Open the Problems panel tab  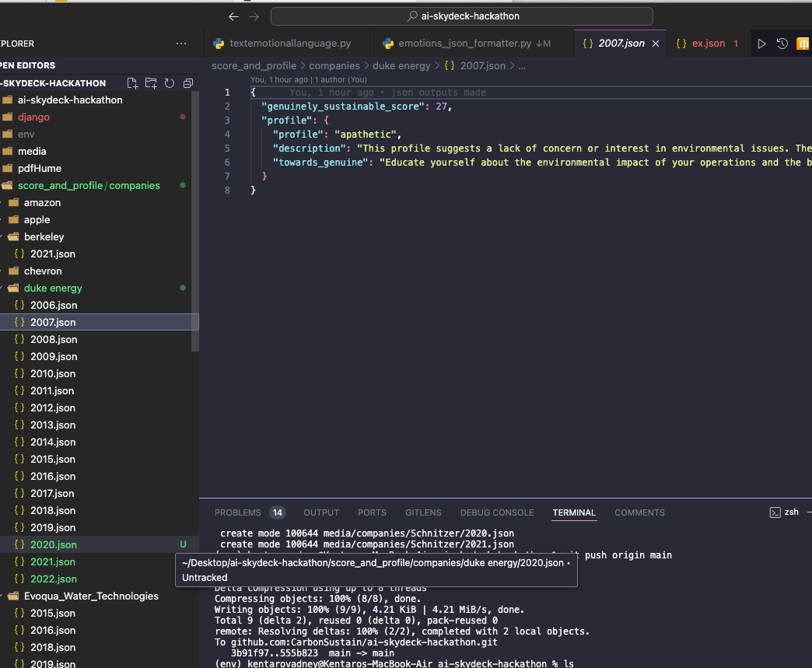pos(238,512)
